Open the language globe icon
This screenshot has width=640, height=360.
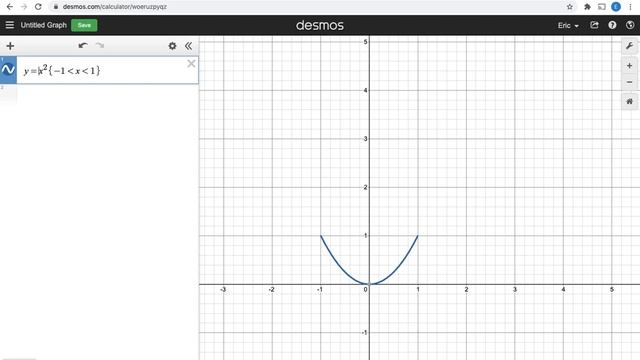click(630, 25)
